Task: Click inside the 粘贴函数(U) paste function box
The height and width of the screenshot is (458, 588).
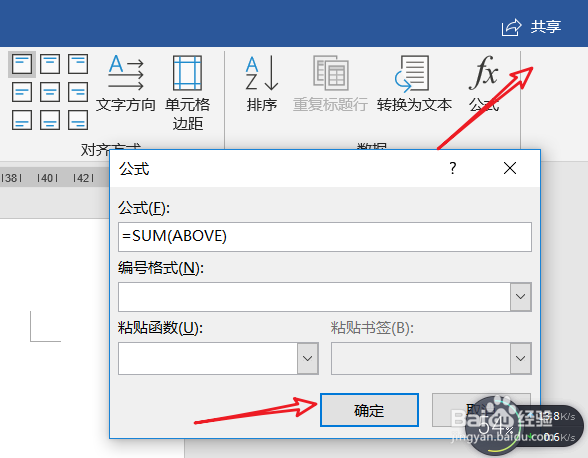Action: [x=208, y=358]
